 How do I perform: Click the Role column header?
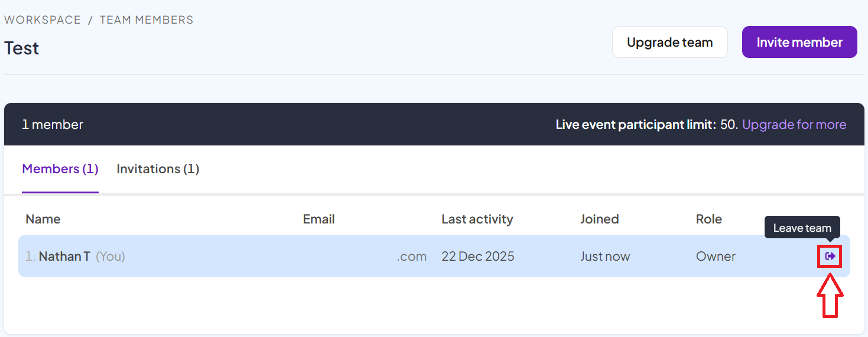click(x=708, y=219)
